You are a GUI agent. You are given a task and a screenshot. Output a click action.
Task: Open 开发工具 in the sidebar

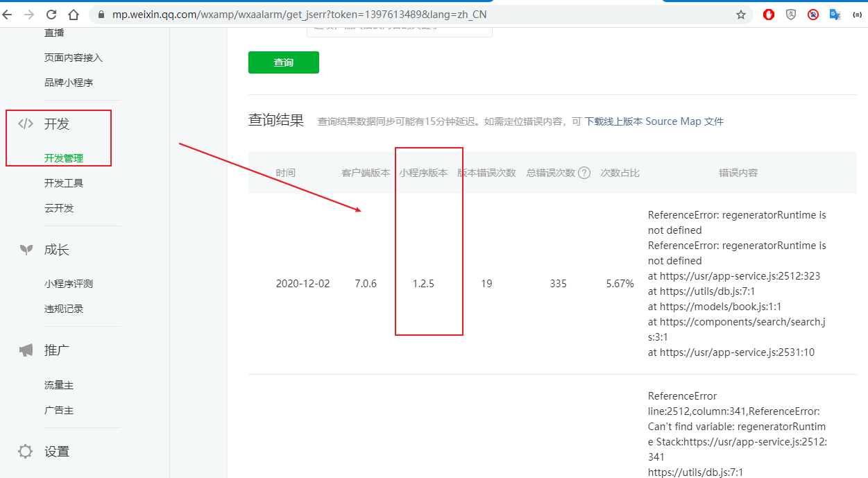[x=64, y=183]
